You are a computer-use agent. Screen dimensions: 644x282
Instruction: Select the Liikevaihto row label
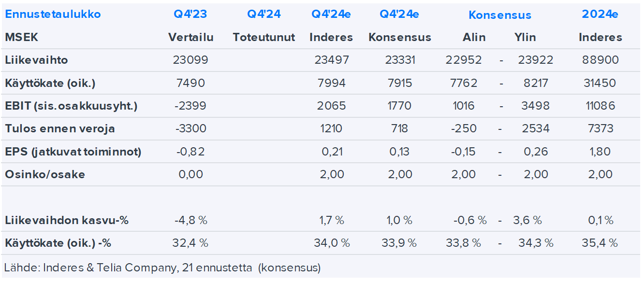tap(36, 60)
